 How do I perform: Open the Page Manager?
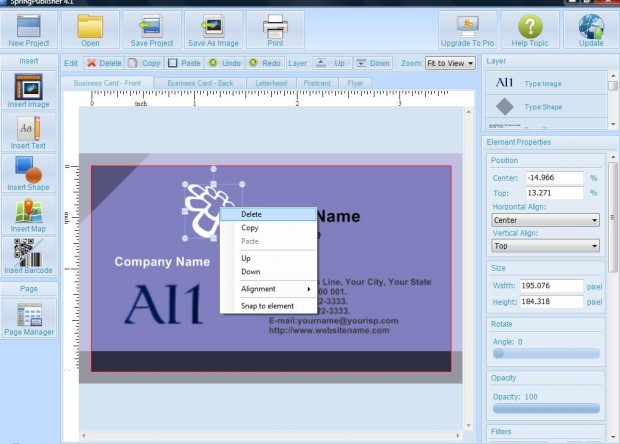[x=28, y=319]
